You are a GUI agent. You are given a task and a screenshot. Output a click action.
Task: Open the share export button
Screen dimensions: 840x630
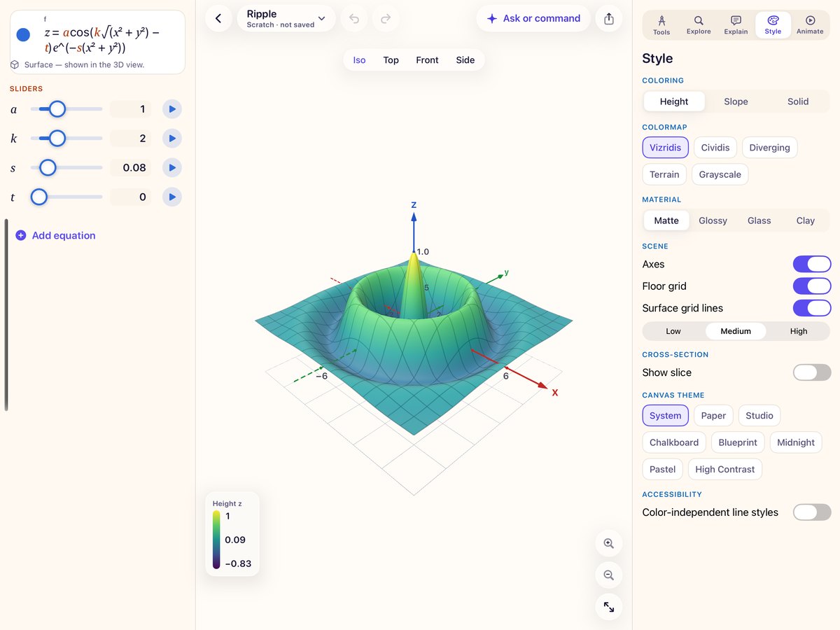(x=609, y=19)
